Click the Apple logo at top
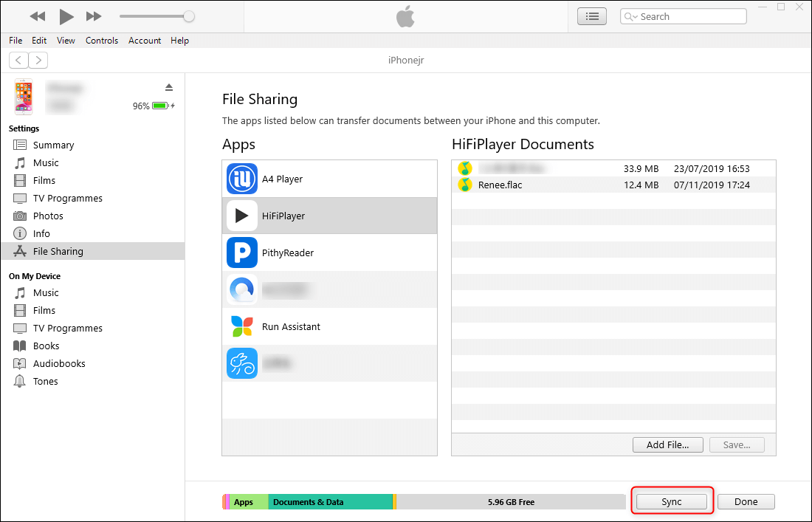The width and height of the screenshot is (812, 522). [x=405, y=16]
